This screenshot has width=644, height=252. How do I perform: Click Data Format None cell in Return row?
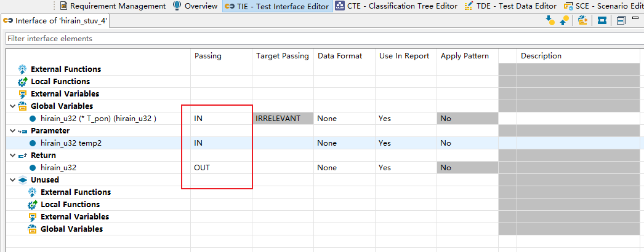tap(344, 168)
